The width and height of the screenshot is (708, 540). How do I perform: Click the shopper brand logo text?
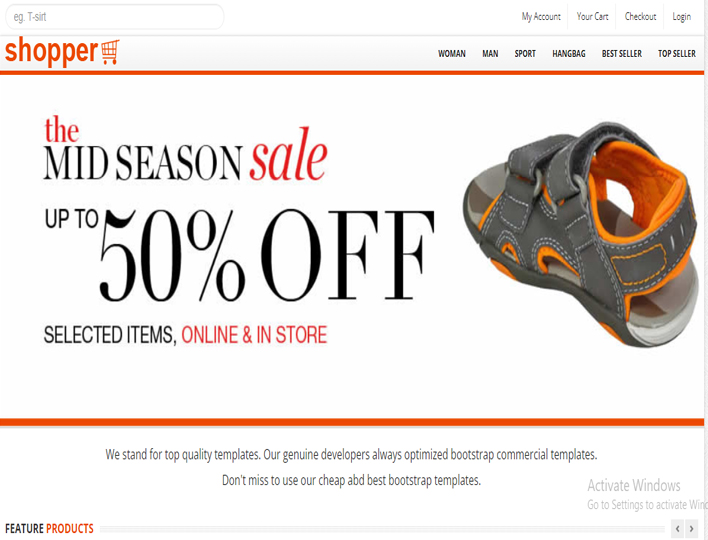pos(51,51)
